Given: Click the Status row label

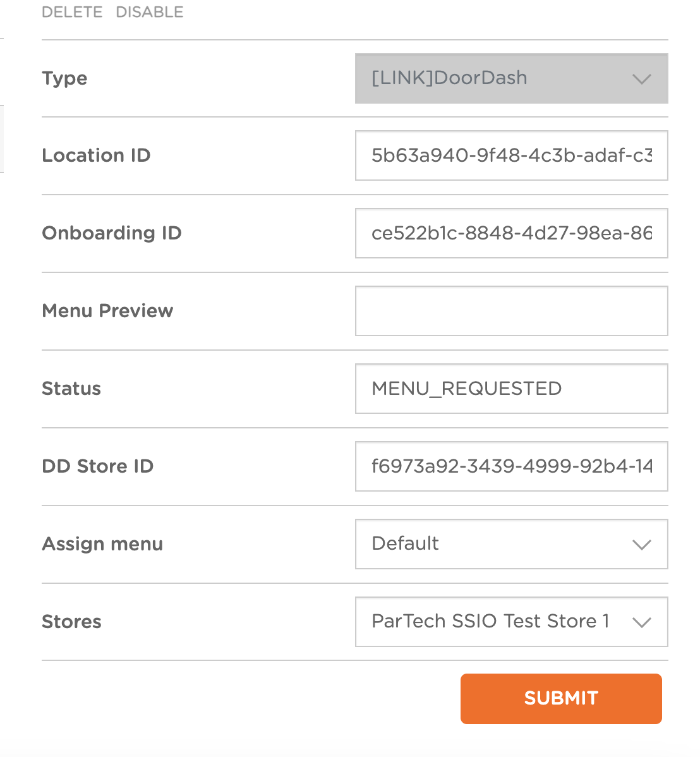Looking at the screenshot, I should 71,389.
